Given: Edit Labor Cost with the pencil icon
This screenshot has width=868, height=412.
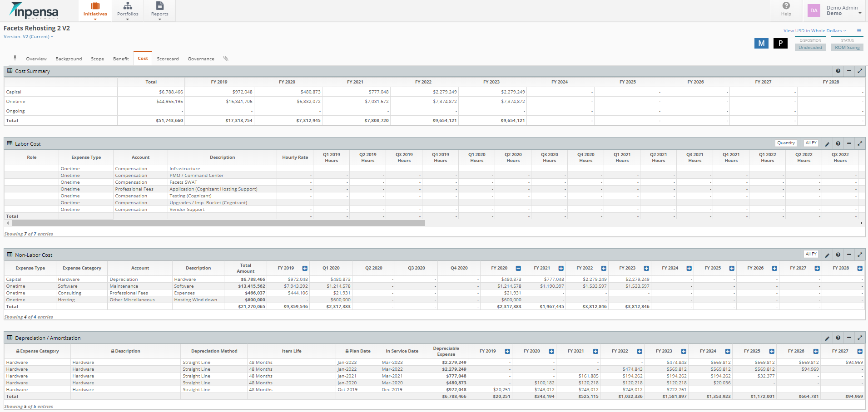Looking at the screenshot, I should pos(827,144).
